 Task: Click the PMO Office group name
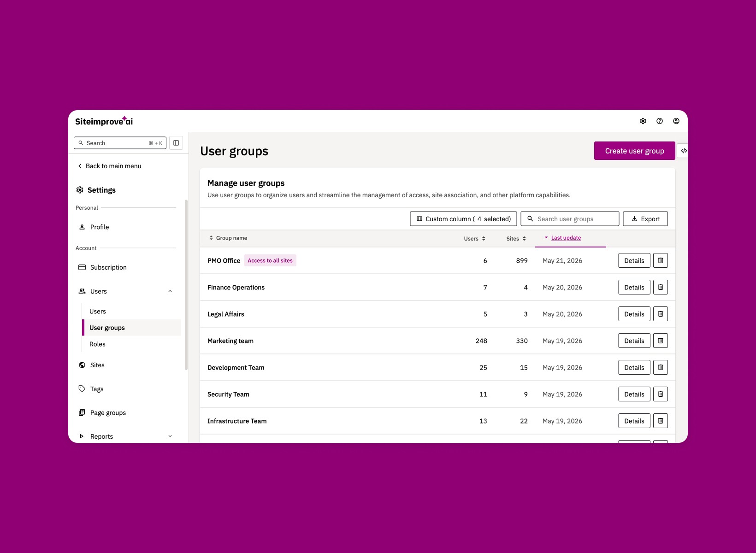pos(224,261)
